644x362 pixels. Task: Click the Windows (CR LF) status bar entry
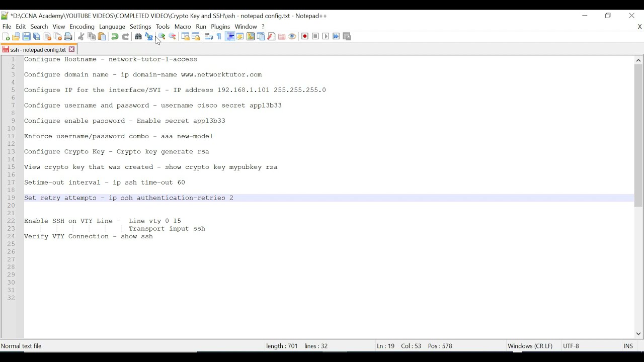click(530, 346)
